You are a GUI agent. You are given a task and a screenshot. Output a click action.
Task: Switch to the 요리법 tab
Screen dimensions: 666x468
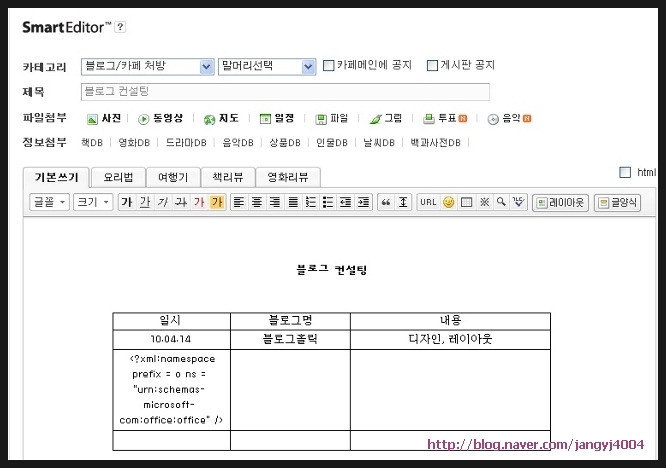click(x=118, y=177)
